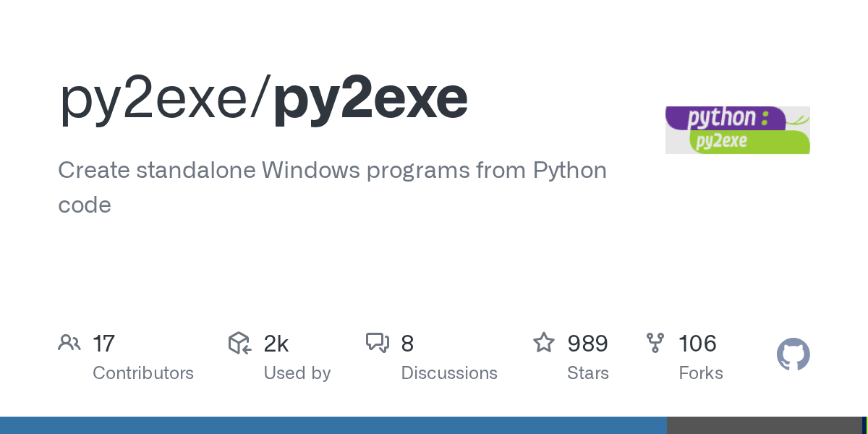Click the purple python banner in the logo
This screenshot has width=868, height=434.
click(x=723, y=118)
